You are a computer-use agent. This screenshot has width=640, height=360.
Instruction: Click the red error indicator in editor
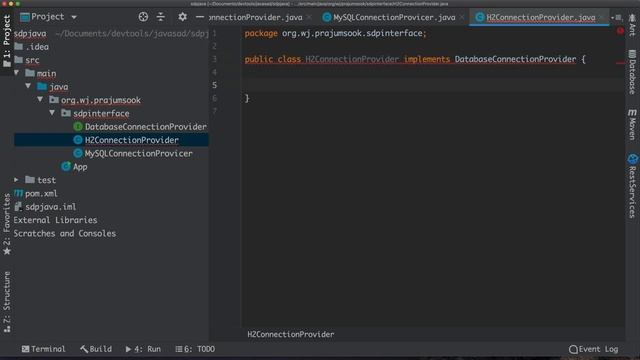[x=620, y=31]
